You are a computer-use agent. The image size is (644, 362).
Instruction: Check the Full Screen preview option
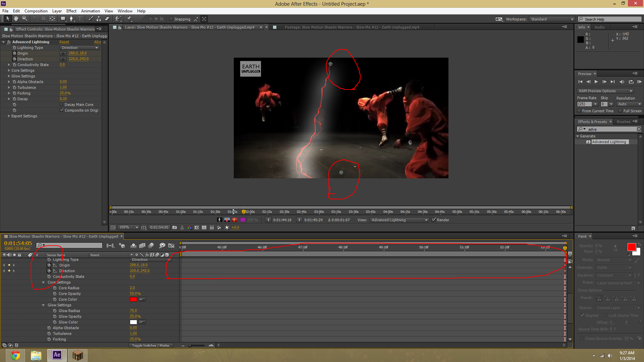(x=620, y=111)
